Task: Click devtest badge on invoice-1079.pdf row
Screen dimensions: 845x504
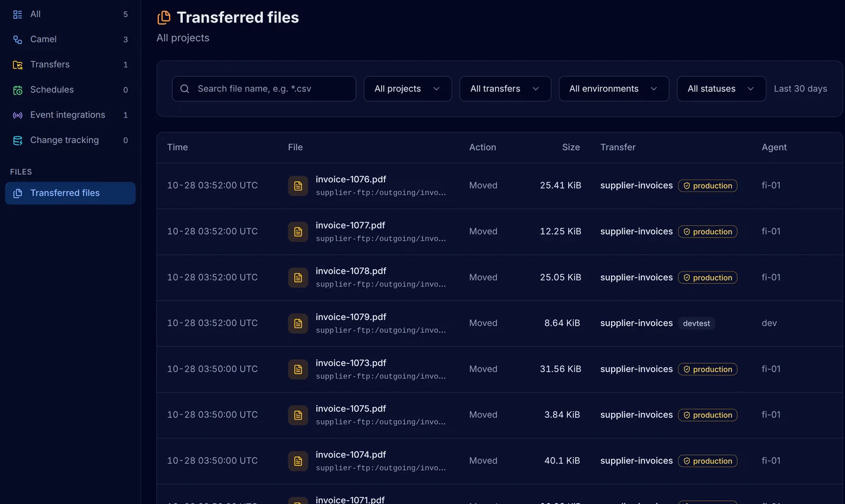Action: pyautogui.click(x=696, y=323)
